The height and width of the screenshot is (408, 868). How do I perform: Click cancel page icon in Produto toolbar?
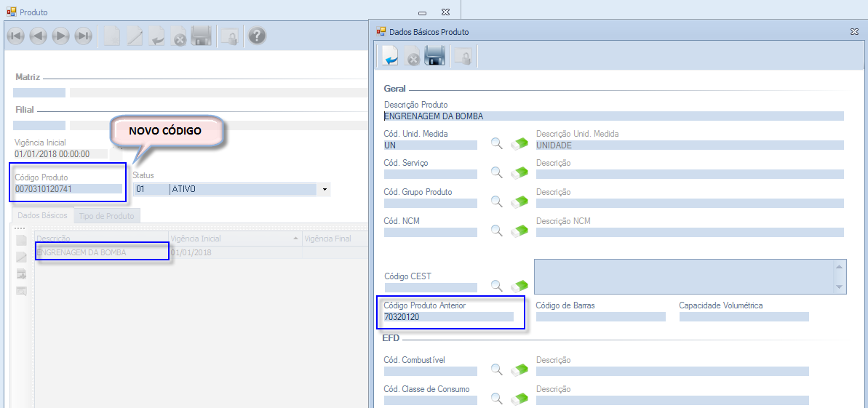click(x=178, y=36)
